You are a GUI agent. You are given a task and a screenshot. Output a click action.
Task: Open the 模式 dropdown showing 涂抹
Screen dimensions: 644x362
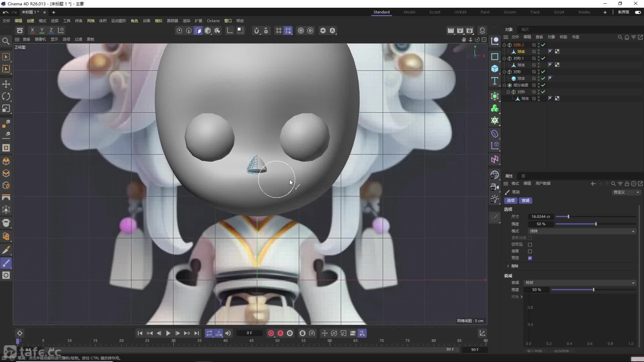(x=582, y=231)
